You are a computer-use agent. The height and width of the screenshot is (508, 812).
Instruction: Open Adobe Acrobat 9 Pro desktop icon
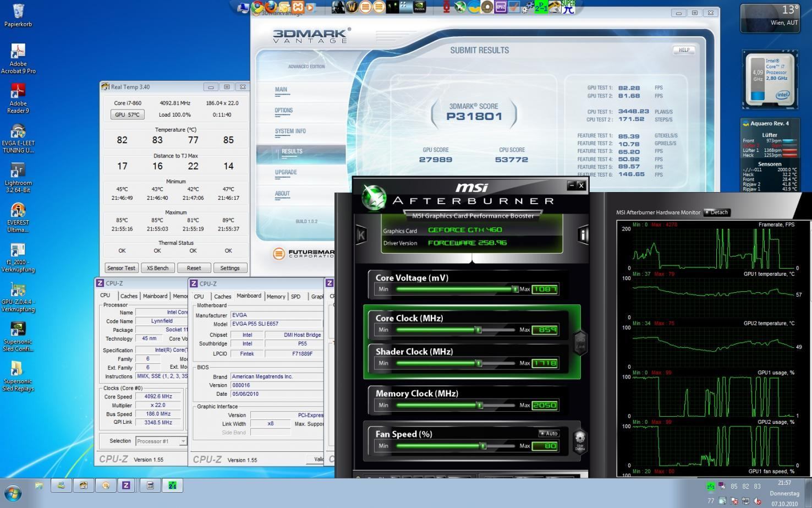pyautogui.click(x=18, y=58)
